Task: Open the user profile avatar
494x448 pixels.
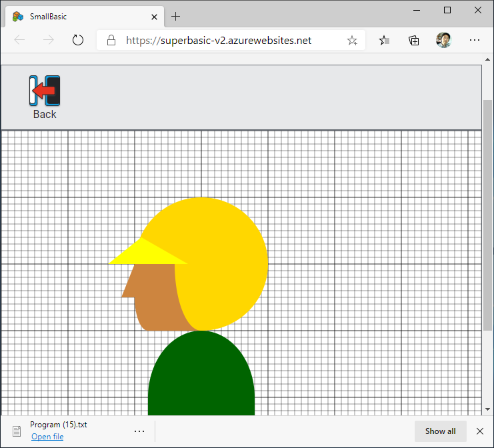Action: click(x=443, y=40)
